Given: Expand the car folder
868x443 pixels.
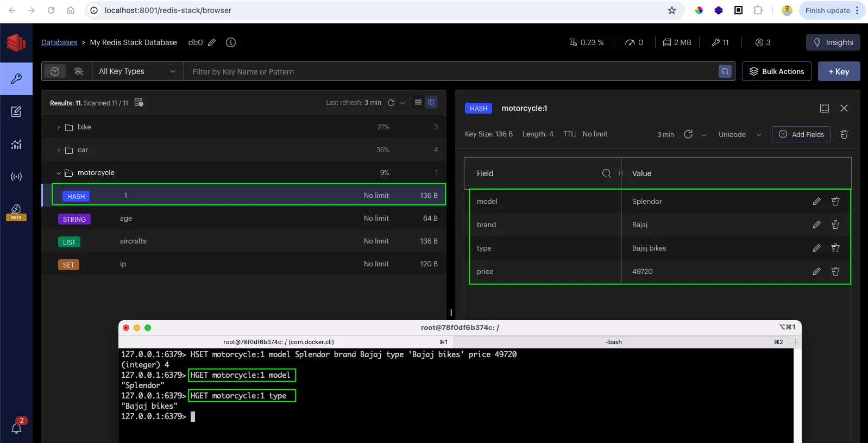Looking at the screenshot, I should [x=59, y=150].
